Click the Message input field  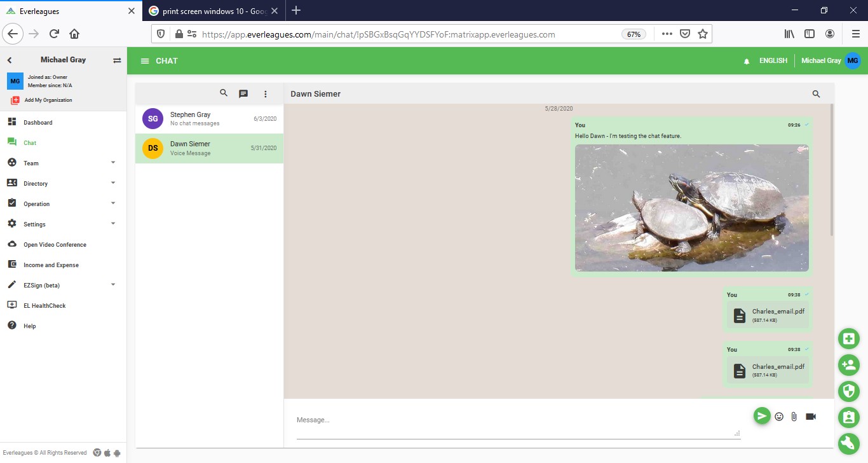pos(515,420)
